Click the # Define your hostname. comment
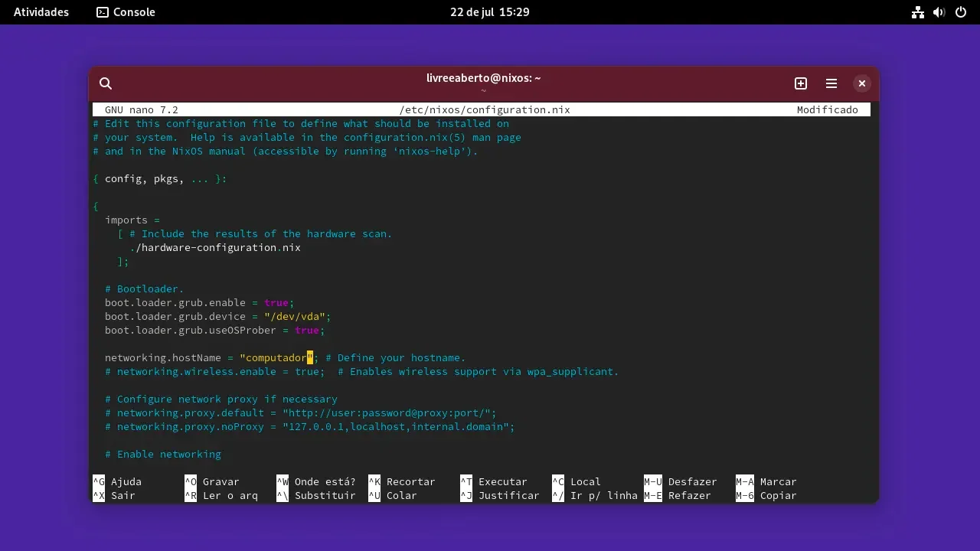This screenshot has height=551, width=980. click(x=396, y=358)
